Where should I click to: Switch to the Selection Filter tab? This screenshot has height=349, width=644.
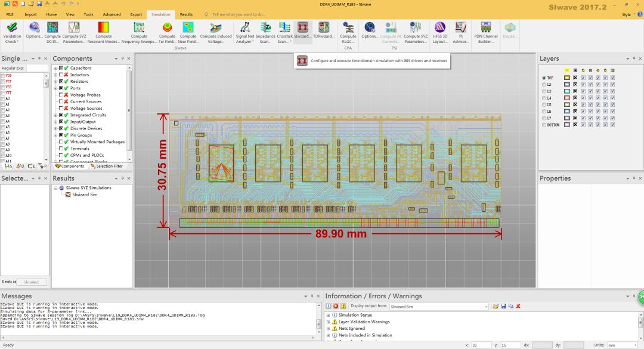coord(106,166)
